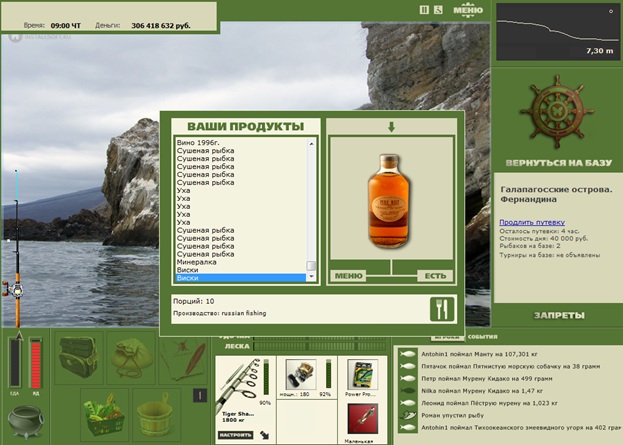Click fish icon beside Antohin1 угря event
Viewport: 623px width, 445px height.
tap(408, 428)
